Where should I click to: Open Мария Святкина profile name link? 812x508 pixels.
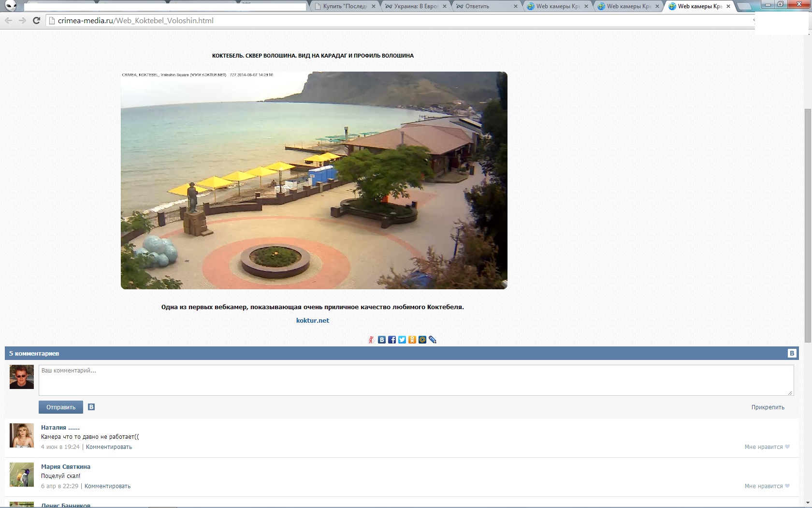point(66,466)
